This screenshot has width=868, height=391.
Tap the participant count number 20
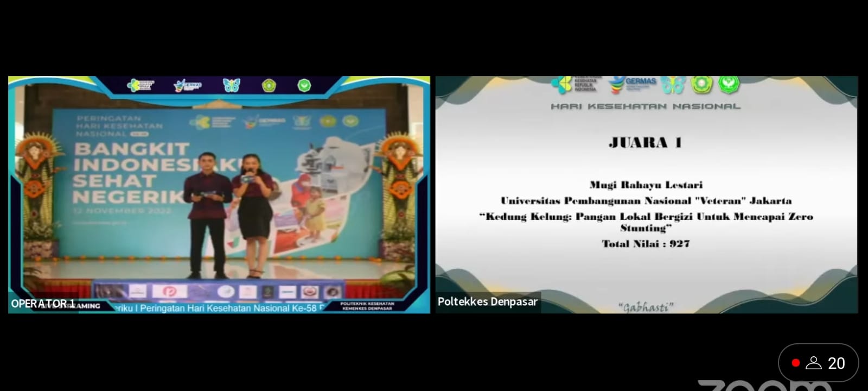(836, 363)
